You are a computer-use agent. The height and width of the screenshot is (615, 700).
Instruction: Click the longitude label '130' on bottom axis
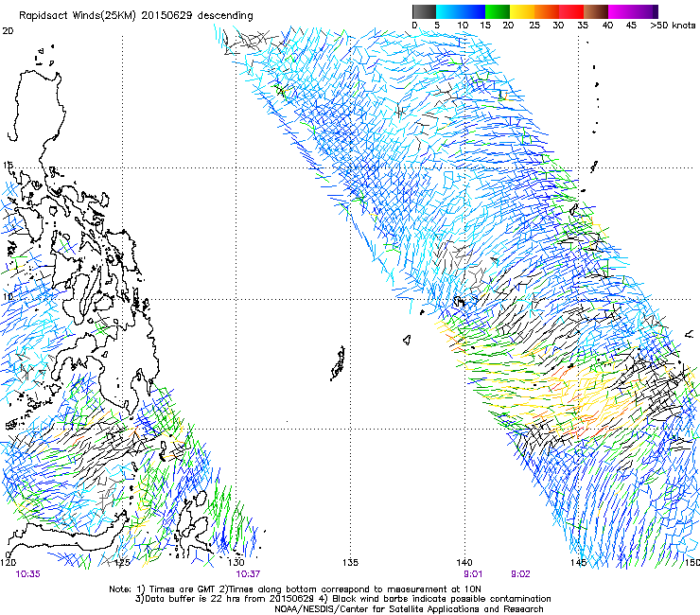point(236,562)
